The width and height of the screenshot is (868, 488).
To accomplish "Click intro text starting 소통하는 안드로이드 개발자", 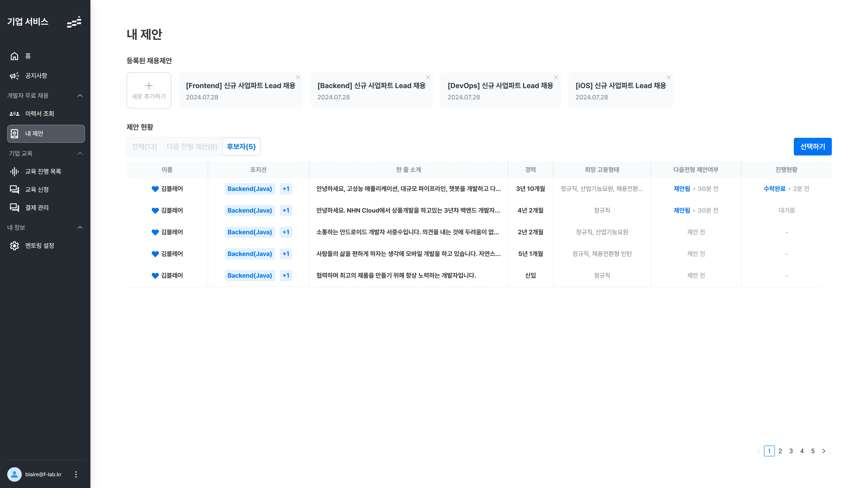I will coord(407,232).
